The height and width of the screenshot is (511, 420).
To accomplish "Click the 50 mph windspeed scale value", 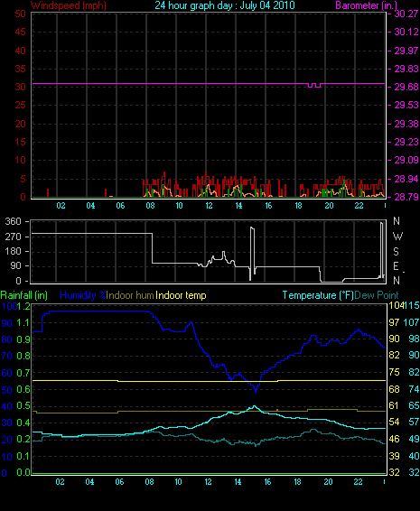I will click(x=20, y=14).
